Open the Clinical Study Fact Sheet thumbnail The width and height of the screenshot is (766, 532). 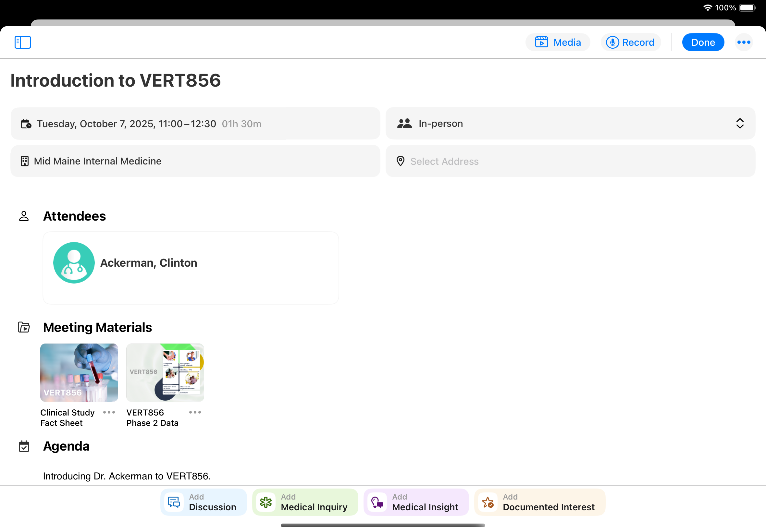pos(79,372)
